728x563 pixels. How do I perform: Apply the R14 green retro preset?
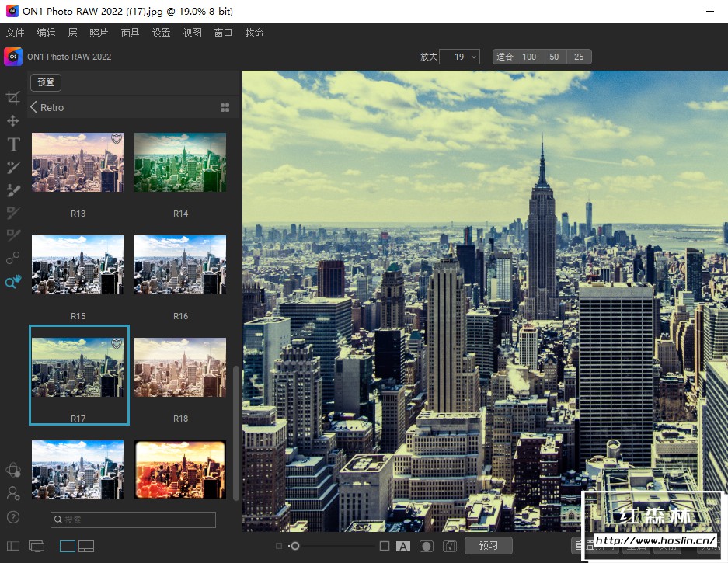tap(180, 162)
